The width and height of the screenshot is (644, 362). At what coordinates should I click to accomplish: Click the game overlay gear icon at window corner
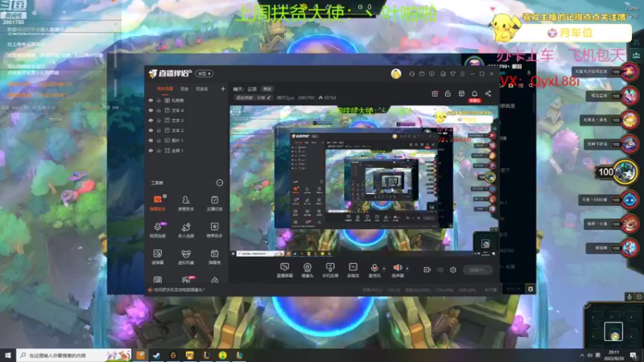coord(530,289)
